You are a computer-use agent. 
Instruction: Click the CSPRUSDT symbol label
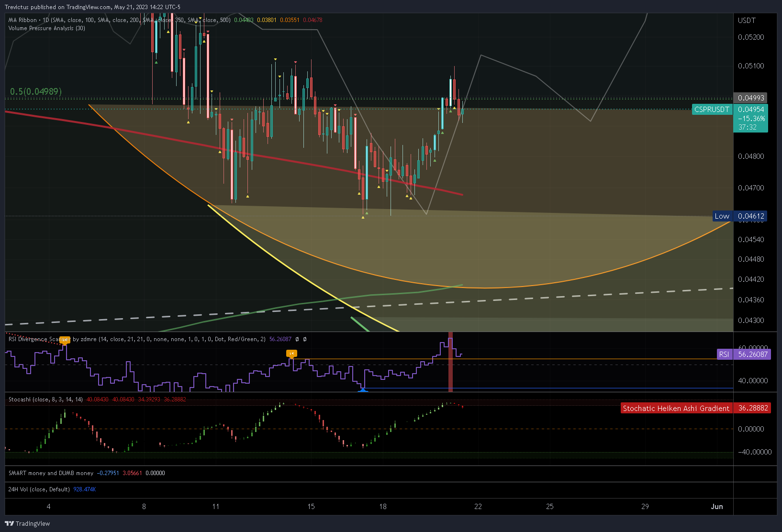click(x=712, y=110)
